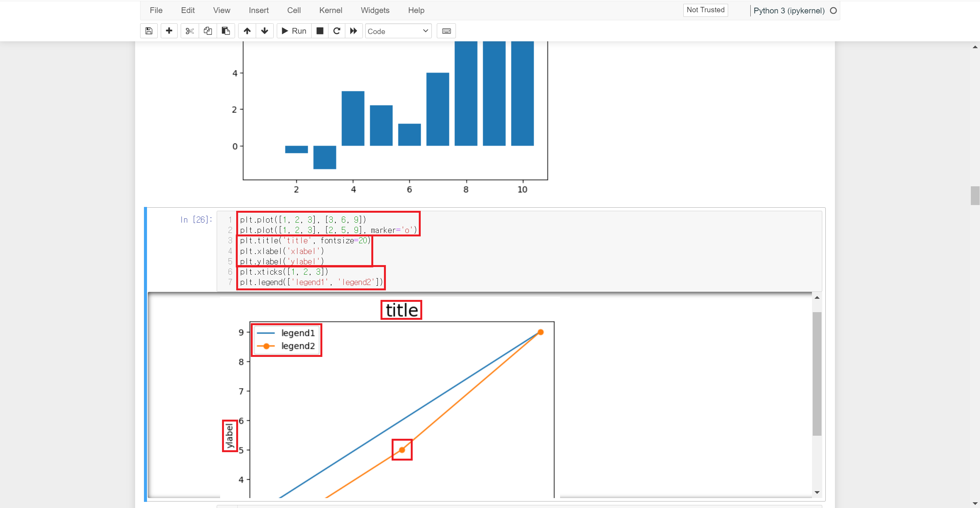The width and height of the screenshot is (980, 508).
Task: Save notebook with the floppy disk icon
Action: point(149,31)
